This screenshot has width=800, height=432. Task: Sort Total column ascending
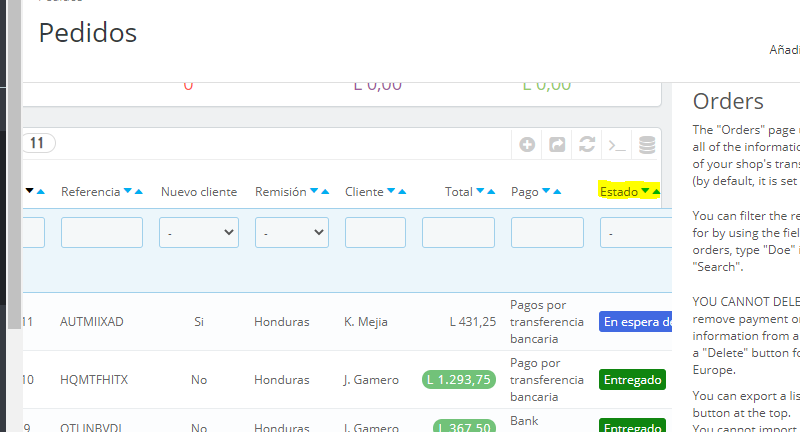tap(491, 192)
